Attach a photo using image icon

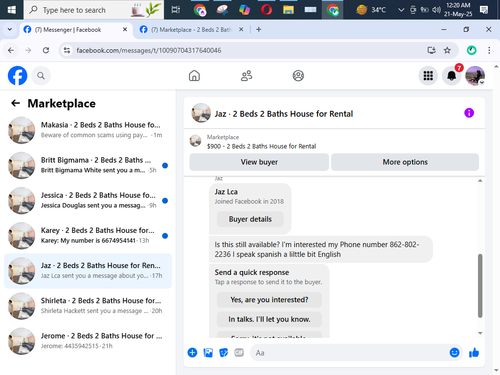[208, 352]
